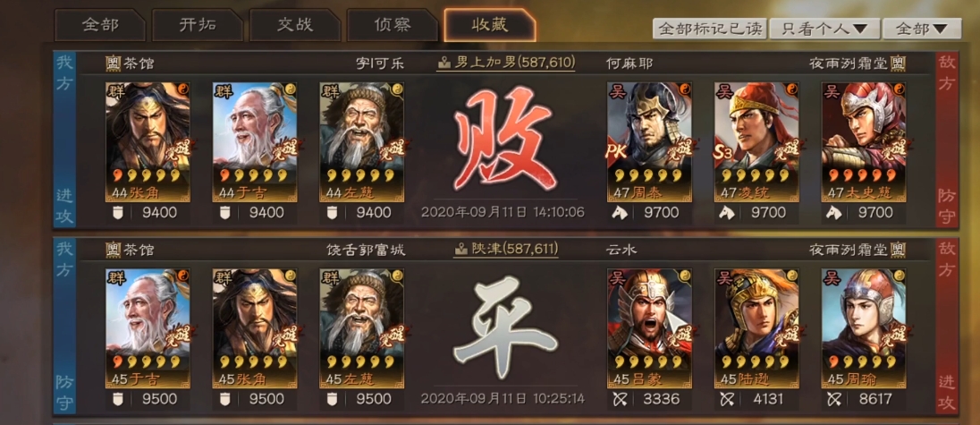
Task: Select level 45 吕蒙 hero card
Action: [649, 328]
